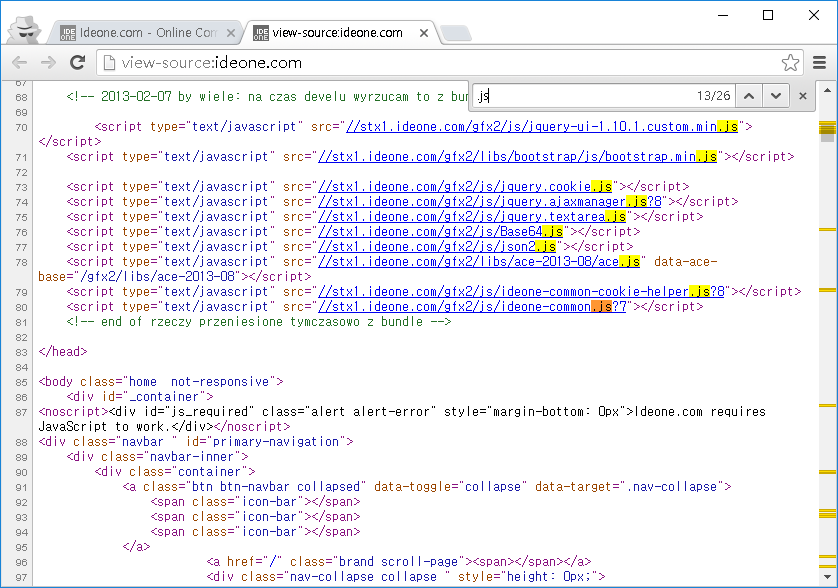Close the view-source:ideone.com tab
Image resolution: width=838 pixels, height=588 pixels.
click(424, 33)
